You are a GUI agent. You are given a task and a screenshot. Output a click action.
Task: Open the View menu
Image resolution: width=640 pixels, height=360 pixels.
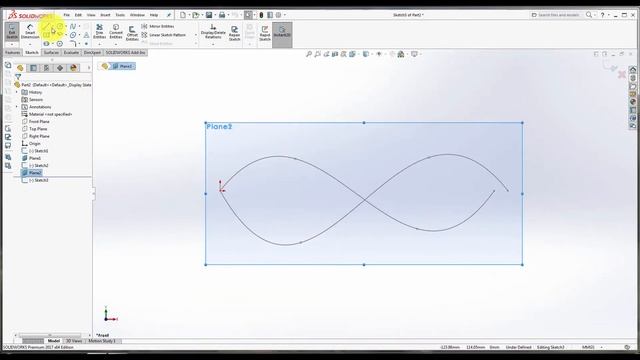click(x=91, y=15)
